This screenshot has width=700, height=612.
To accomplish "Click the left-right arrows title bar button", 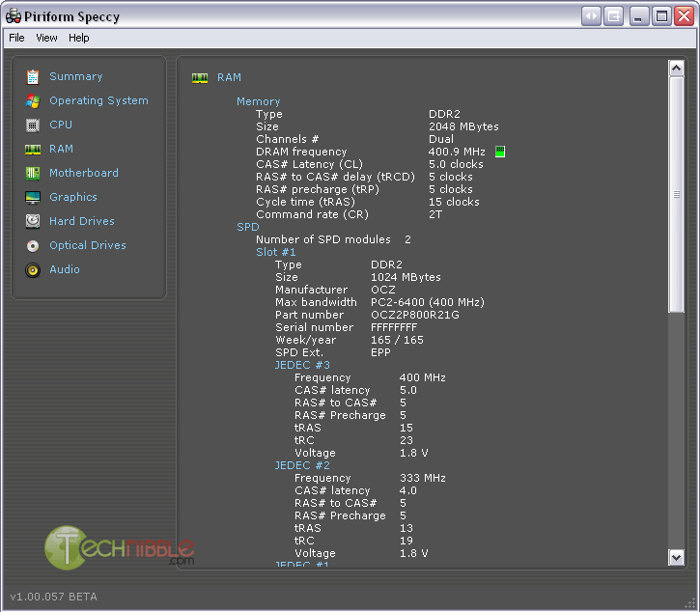I will tap(591, 16).
